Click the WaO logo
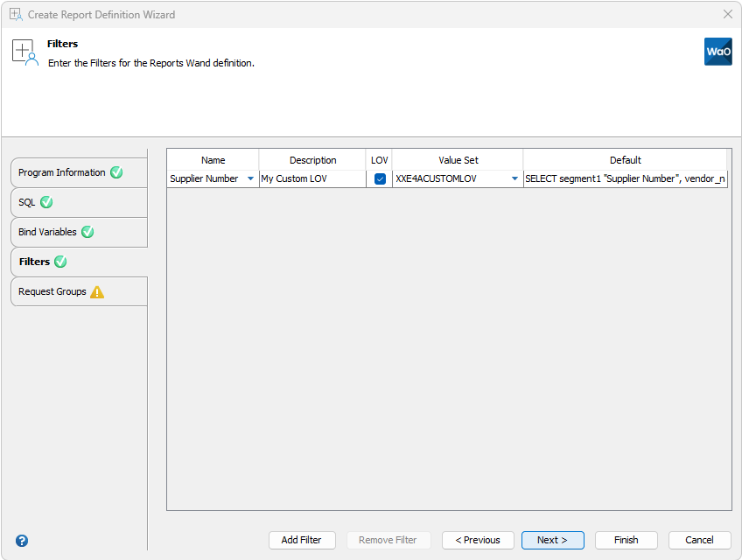The image size is (742, 560). click(718, 52)
